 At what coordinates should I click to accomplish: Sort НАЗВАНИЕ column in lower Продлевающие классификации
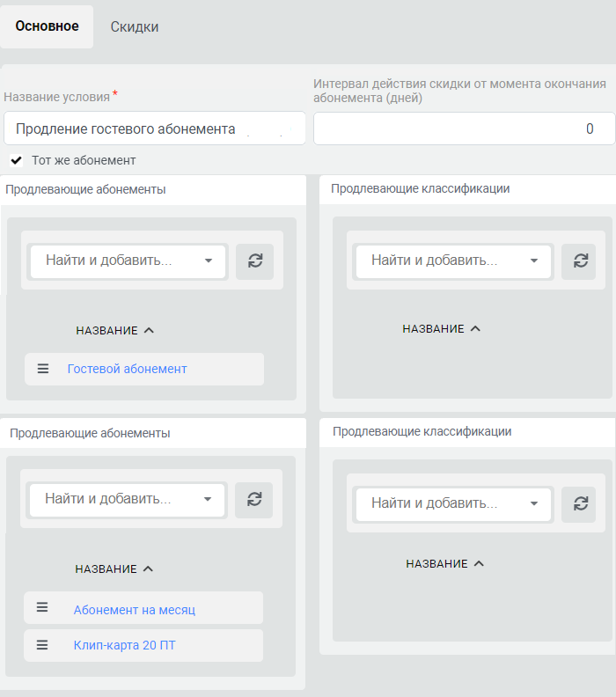coord(445,563)
